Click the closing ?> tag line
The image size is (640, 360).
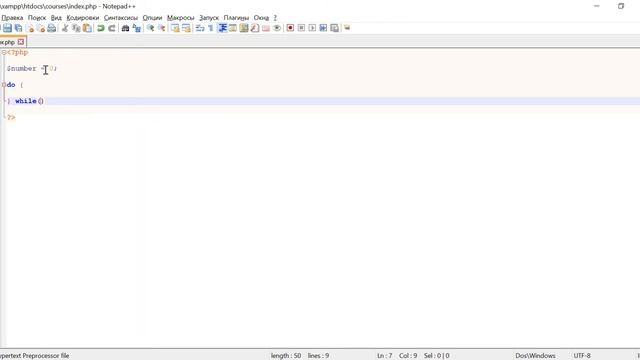pos(11,118)
